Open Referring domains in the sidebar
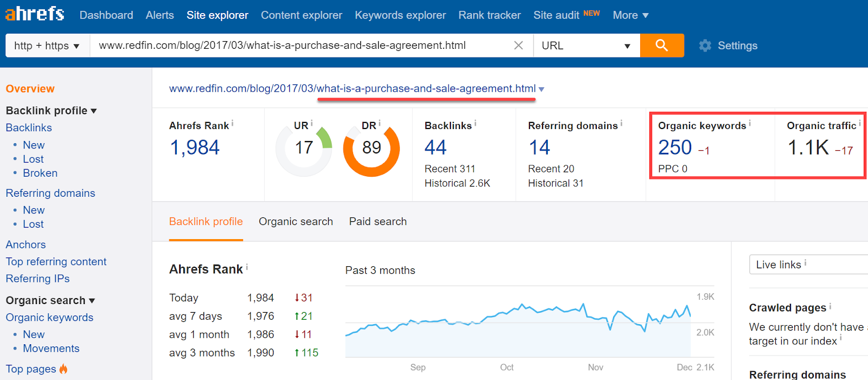 point(50,194)
